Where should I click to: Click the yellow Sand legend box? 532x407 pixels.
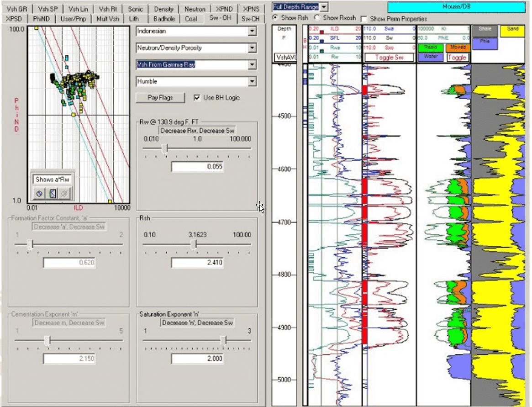(x=512, y=31)
